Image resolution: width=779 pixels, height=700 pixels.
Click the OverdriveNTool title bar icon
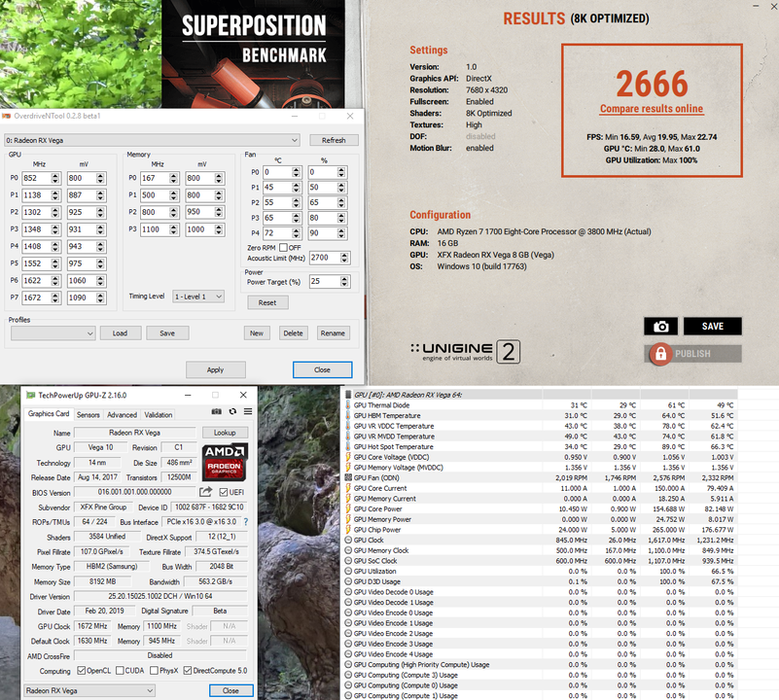click(7, 116)
